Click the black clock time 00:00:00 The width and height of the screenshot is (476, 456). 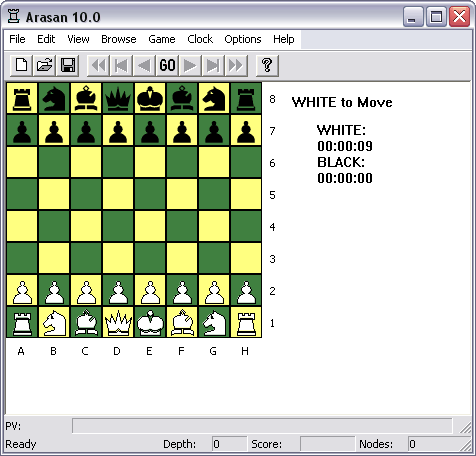point(345,178)
